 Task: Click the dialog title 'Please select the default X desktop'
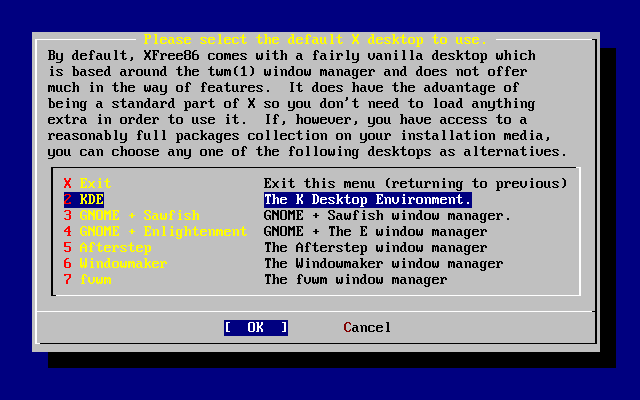click(x=315, y=40)
